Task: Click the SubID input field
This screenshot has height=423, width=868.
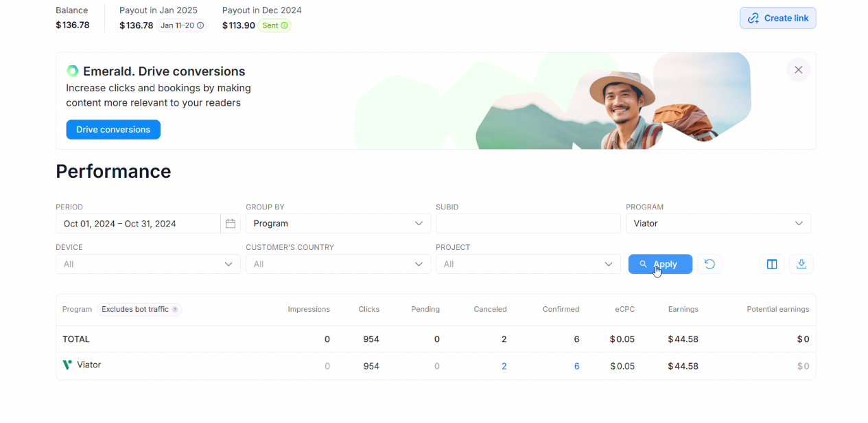Action: (x=528, y=224)
